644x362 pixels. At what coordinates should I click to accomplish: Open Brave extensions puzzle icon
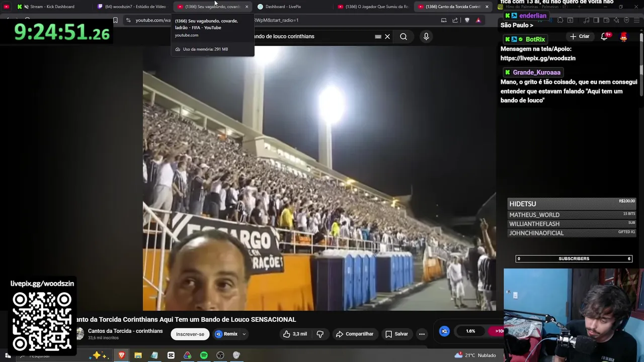tap(560, 20)
